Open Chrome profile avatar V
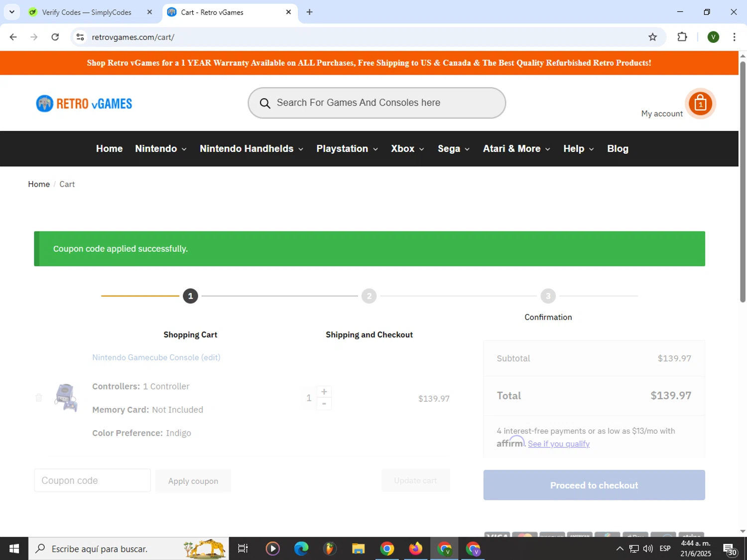The image size is (747, 560). pos(713,37)
